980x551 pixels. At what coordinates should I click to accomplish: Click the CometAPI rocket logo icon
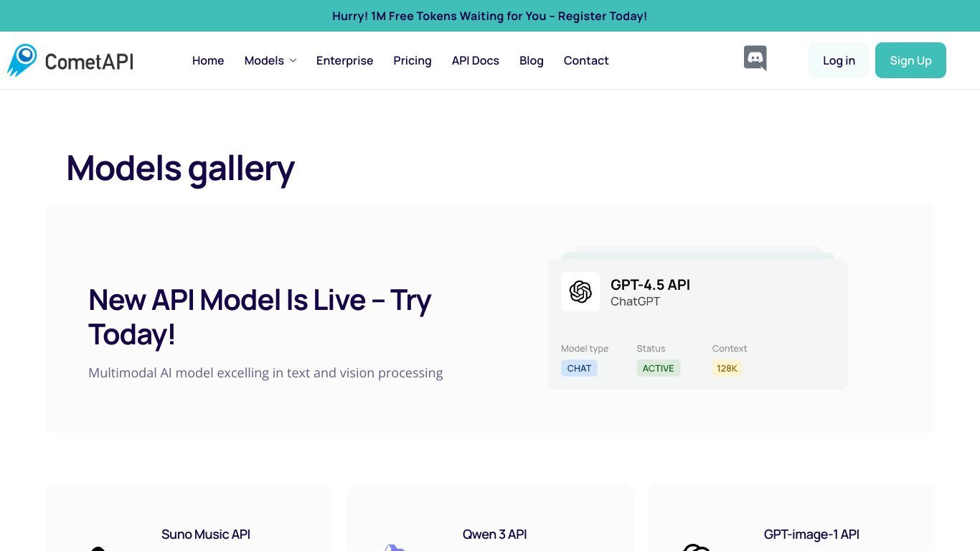pos(22,60)
